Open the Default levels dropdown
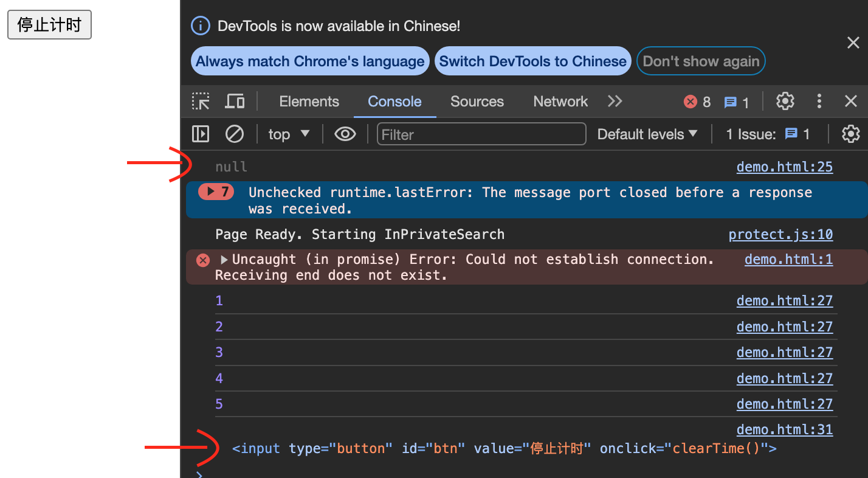The width and height of the screenshot is (868, 478). pos(647,134)
